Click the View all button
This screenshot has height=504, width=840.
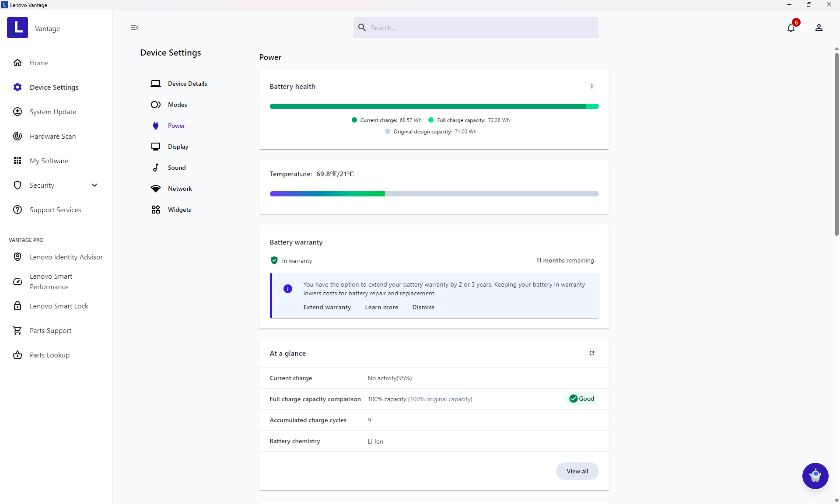577,471
